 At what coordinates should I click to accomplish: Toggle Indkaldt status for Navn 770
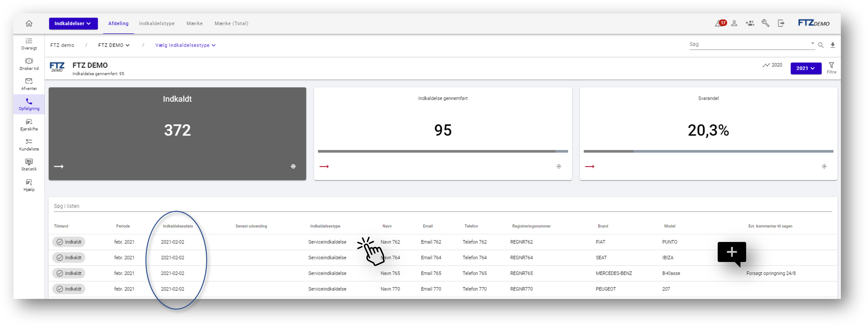tap(69, 289)
